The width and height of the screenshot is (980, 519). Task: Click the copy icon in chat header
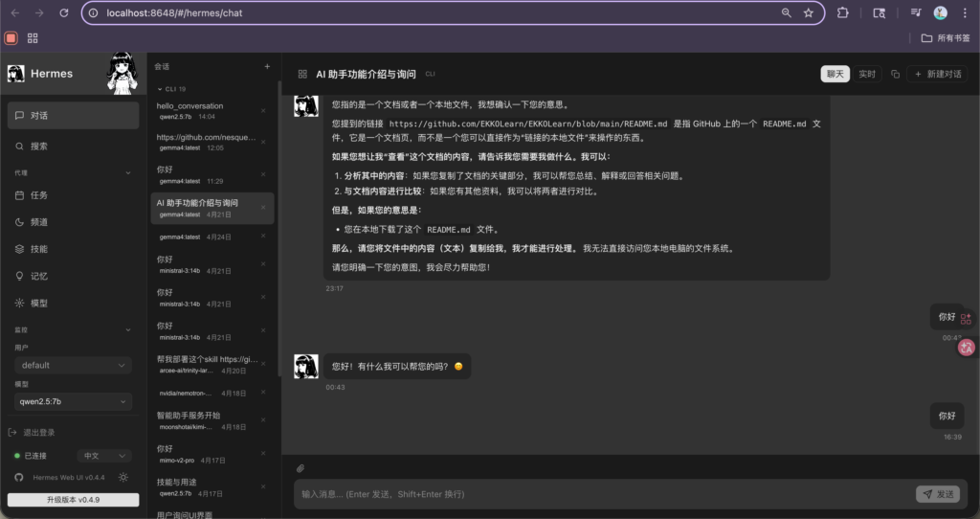click(895, 74)
